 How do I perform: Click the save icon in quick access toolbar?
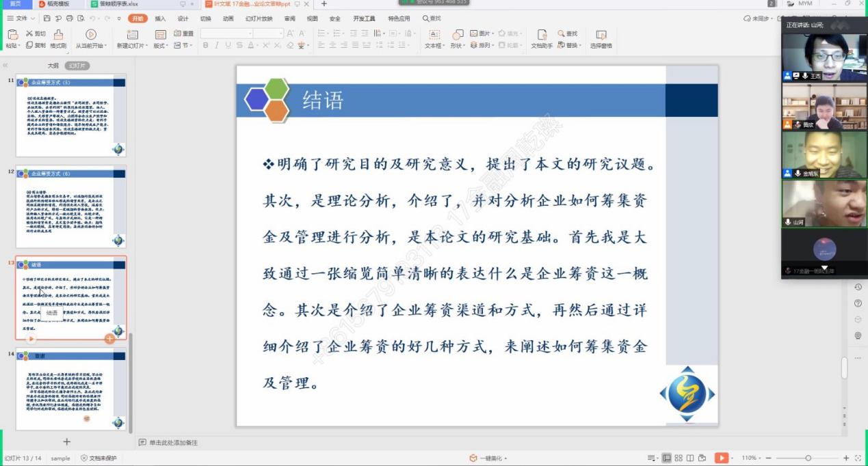coord(48,18)
